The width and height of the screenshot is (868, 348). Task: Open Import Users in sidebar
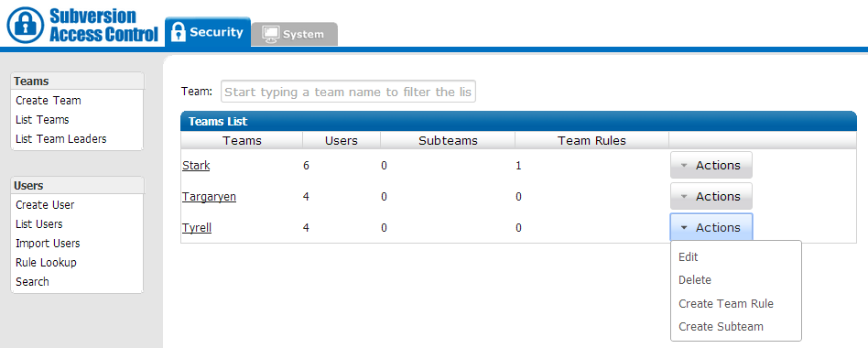[48, 244]
